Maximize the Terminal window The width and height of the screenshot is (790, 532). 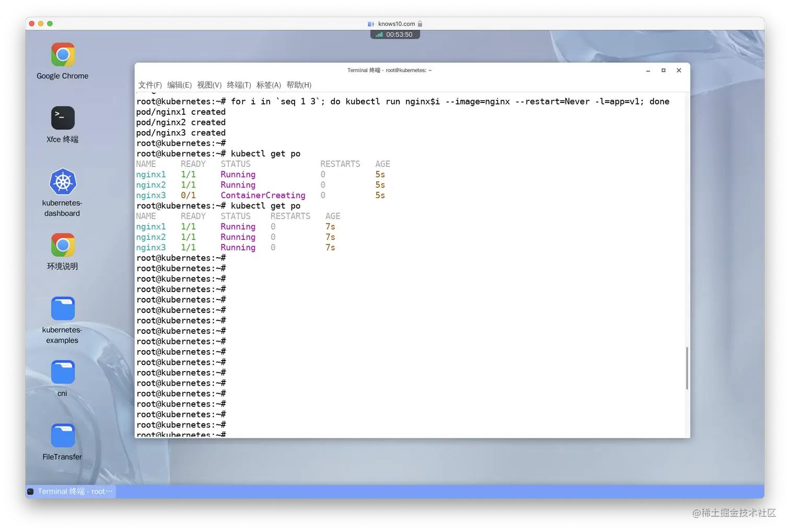pyautogui.click(x=664, y=71)
